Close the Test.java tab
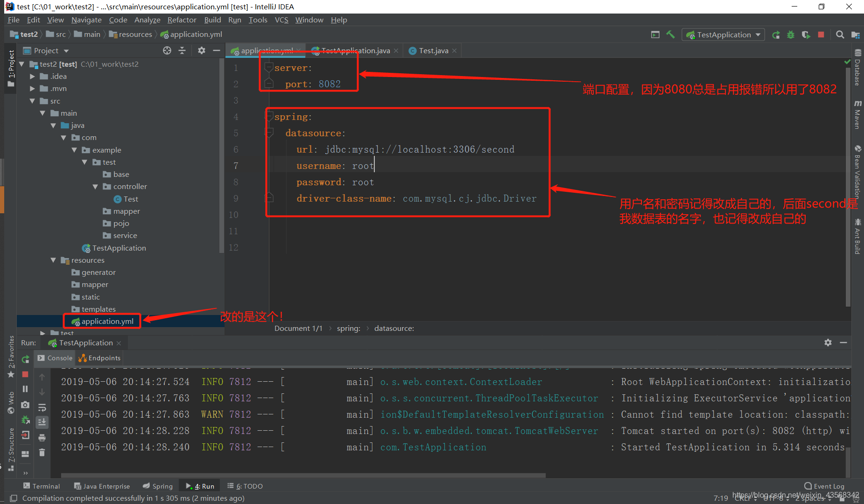 454,51
